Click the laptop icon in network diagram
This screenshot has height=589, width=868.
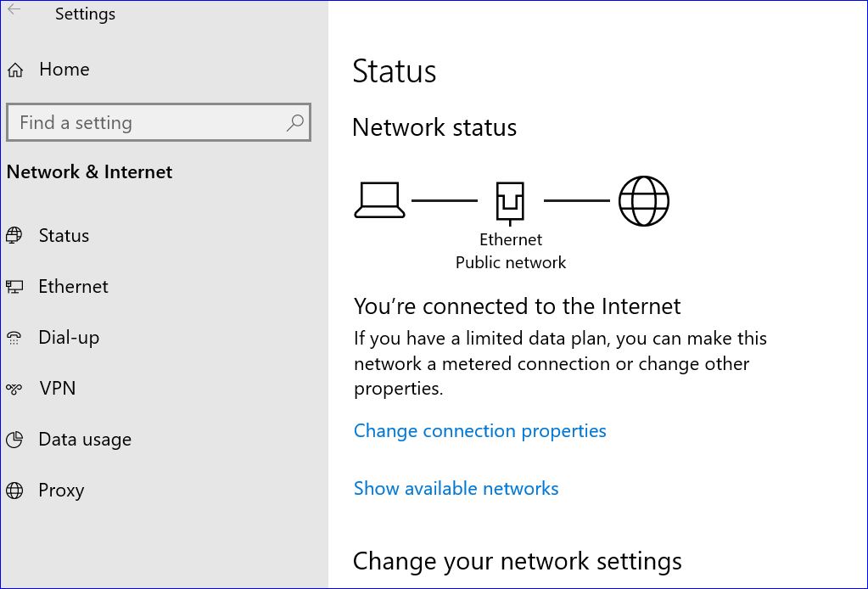tap(379, 201)
